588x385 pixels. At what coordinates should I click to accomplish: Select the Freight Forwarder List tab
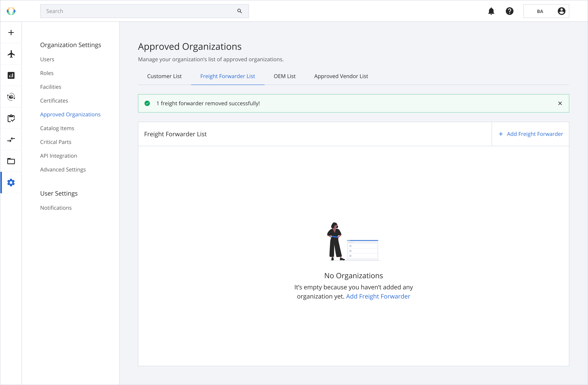(227, 76)
